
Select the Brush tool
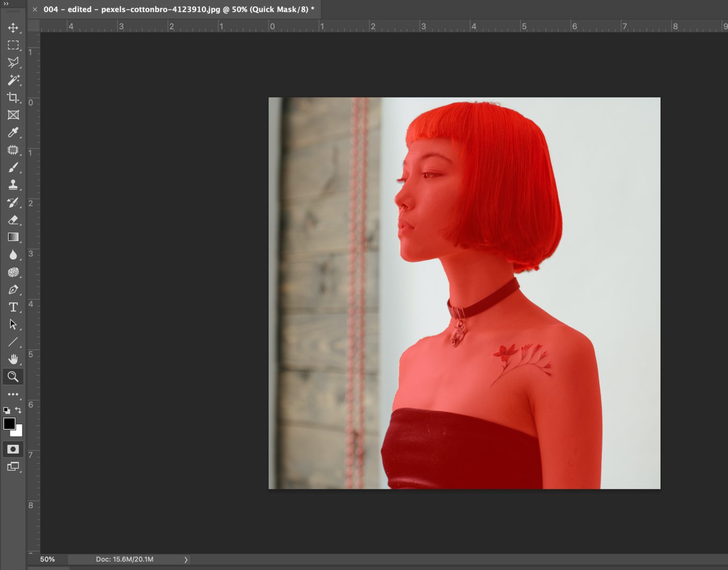pos(13,167)
